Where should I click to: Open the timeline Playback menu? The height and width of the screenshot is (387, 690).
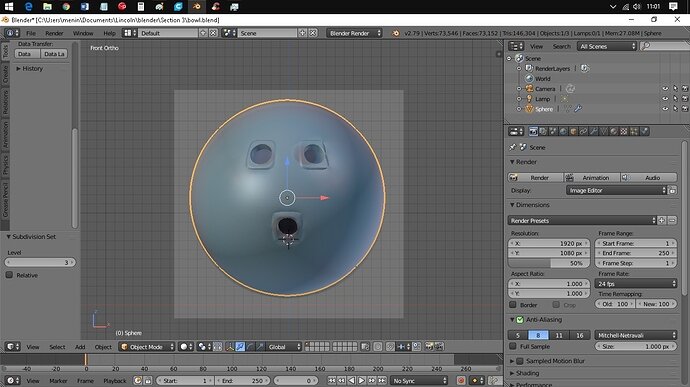click(x=114, y=381)
